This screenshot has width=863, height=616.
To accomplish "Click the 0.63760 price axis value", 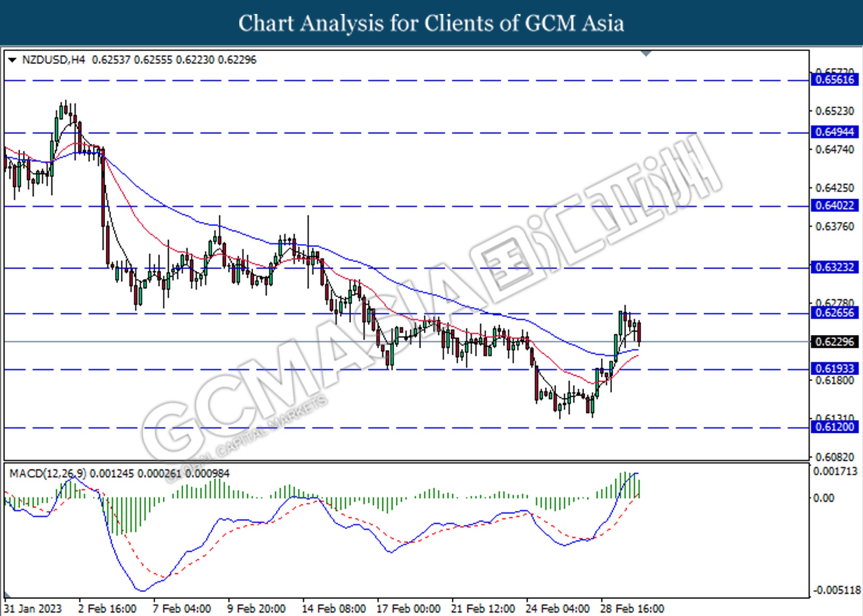I will click(835, 226).
